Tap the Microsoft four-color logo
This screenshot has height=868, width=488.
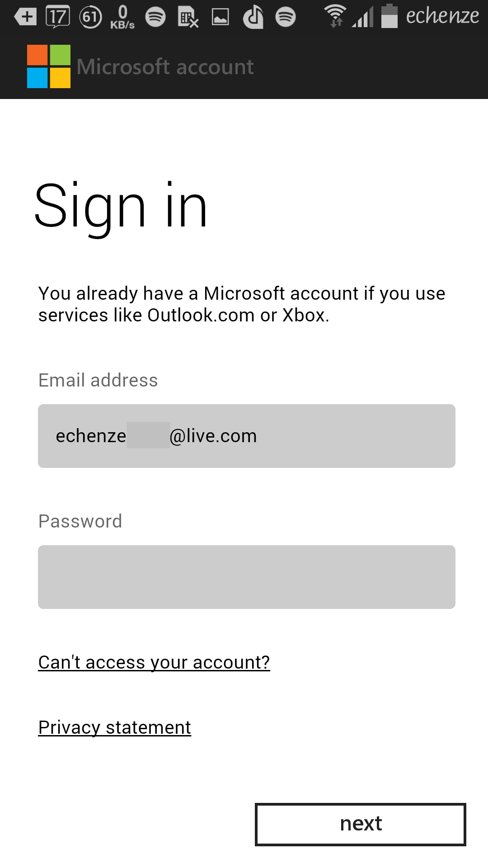[49, 66]
